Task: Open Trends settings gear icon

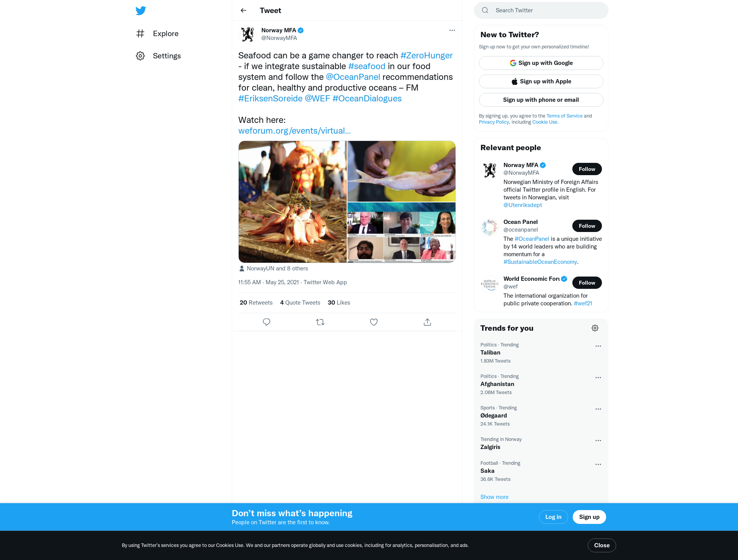Action: pyautogui.click(x=595, y=328)
